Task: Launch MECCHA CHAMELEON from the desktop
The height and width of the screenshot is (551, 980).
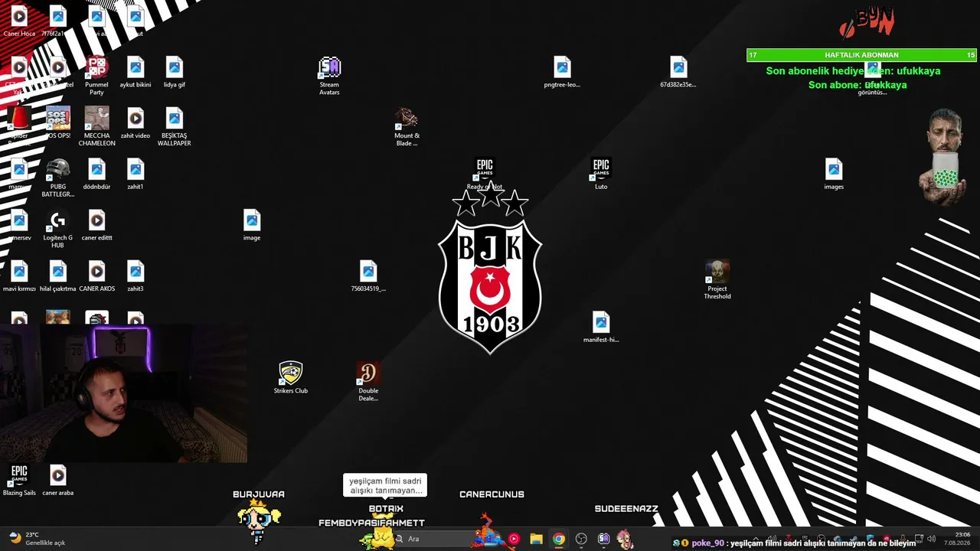Action: 96,126
